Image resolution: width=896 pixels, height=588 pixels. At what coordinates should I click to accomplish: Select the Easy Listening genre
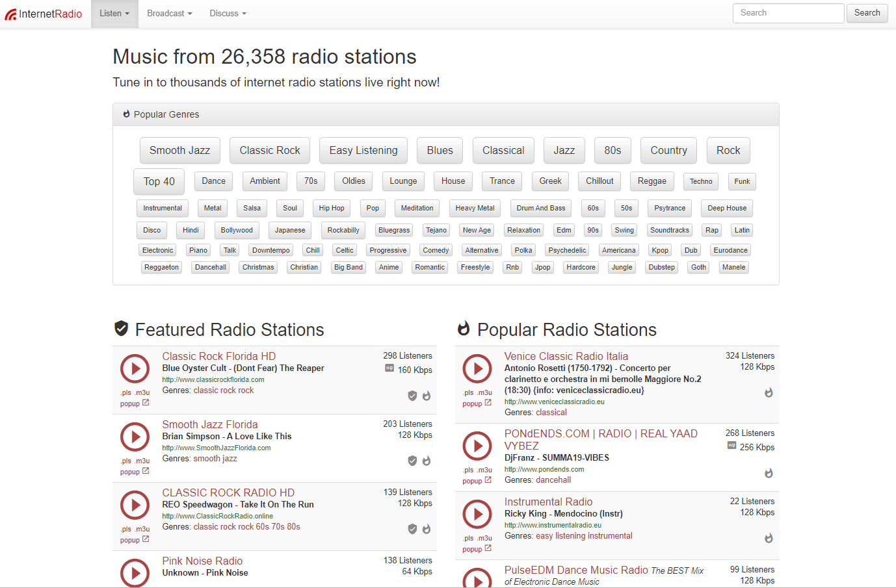click(363, 150)
